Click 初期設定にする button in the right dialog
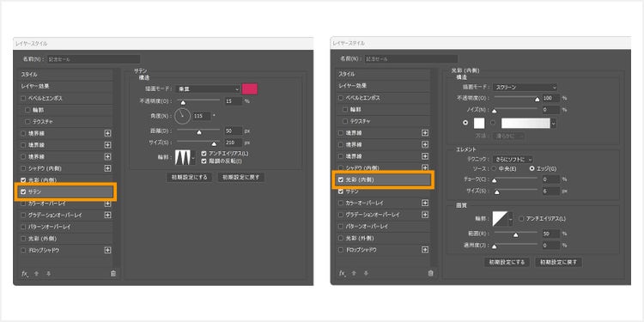The width and height of the screenshot is (644, 322). [507, 262]
